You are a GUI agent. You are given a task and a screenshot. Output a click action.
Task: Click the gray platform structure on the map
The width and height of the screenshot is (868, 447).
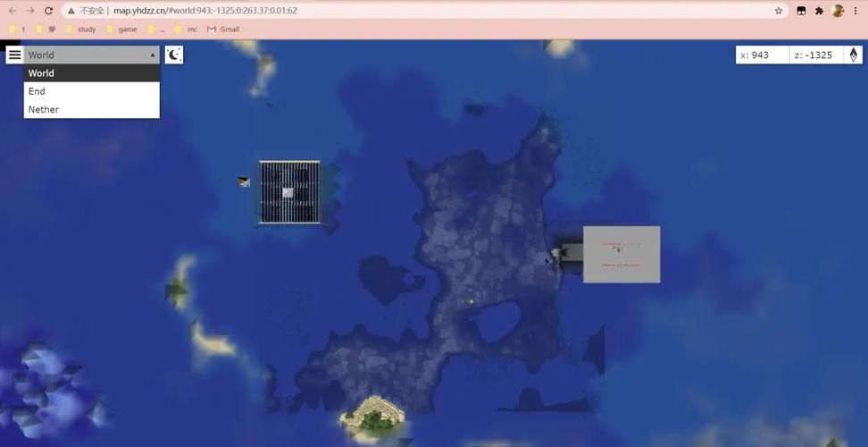pyautogui.click(x=622, y=254)
